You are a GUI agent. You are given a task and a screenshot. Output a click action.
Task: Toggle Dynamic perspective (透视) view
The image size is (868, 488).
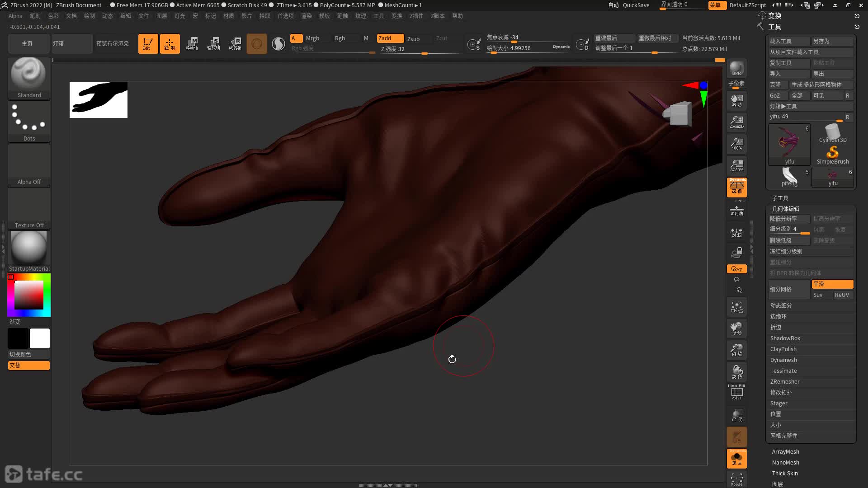[x=736, y=187]
